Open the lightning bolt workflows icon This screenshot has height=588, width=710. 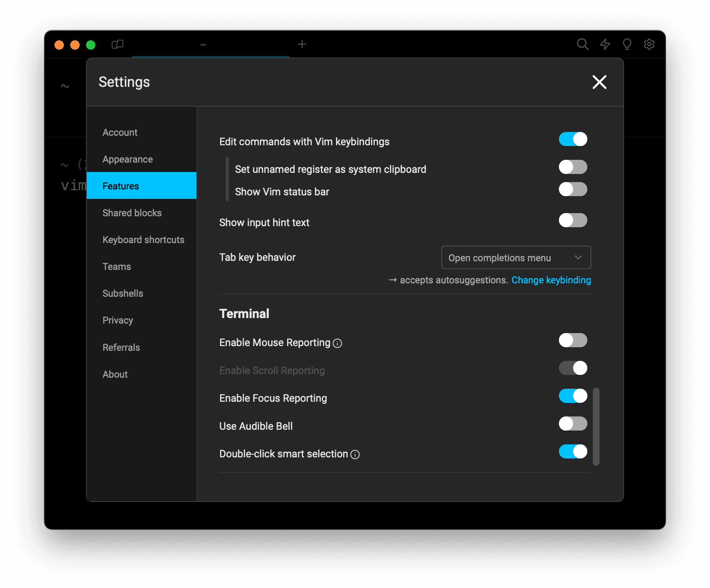(x=605, y=44)
